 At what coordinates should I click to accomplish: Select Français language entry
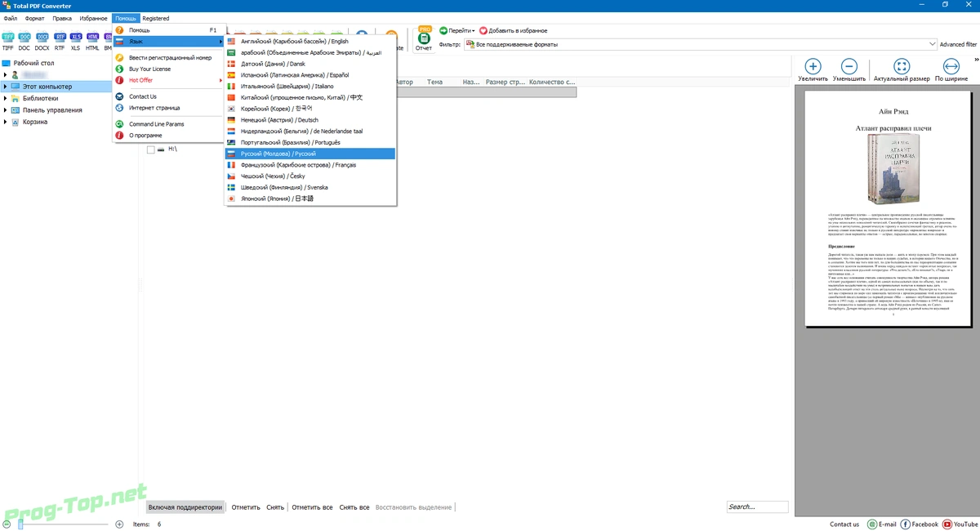(310, 165)
